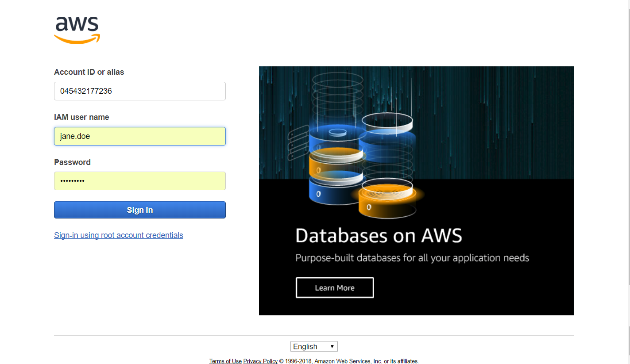The height and width of the screenshot is (364, 630).
Task: Open the Terms of Use link
Action: coord(225,361)
